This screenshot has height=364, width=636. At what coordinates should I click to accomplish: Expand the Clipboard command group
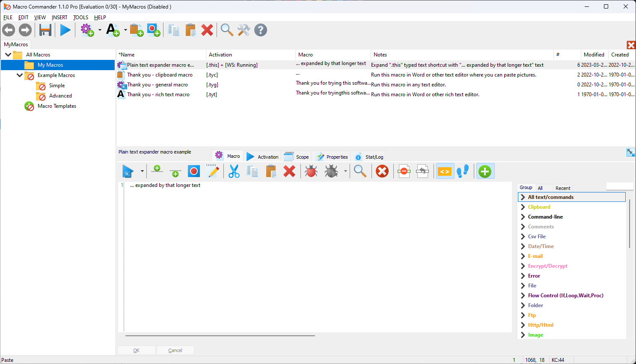[523, 207]
